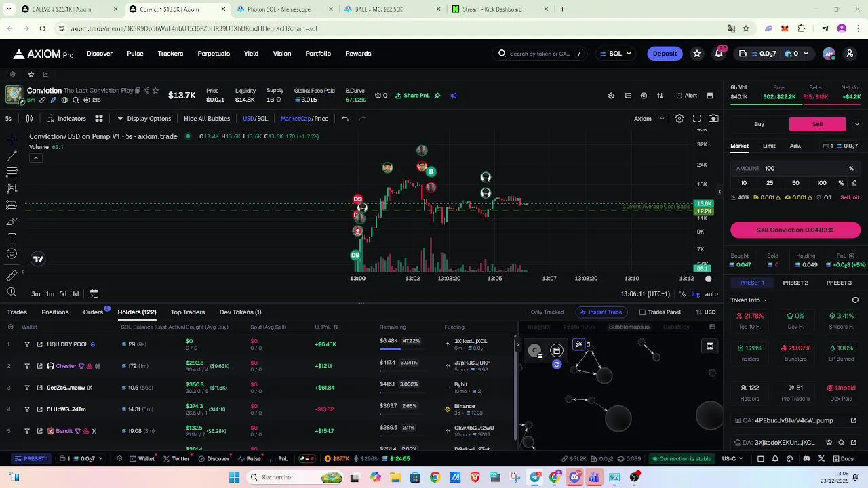The width and height of the screenshot is (868, 488).
Task: Search the developer address
Action: click(842, 443)
